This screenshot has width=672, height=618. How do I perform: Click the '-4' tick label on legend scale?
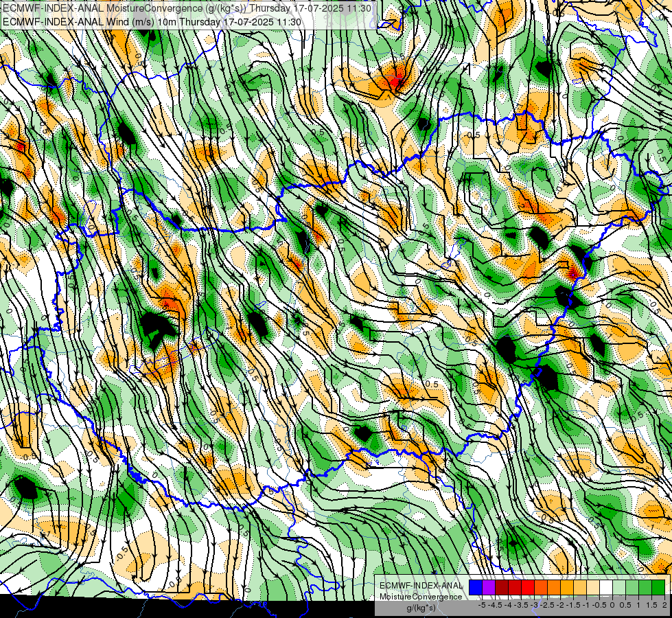508,605
